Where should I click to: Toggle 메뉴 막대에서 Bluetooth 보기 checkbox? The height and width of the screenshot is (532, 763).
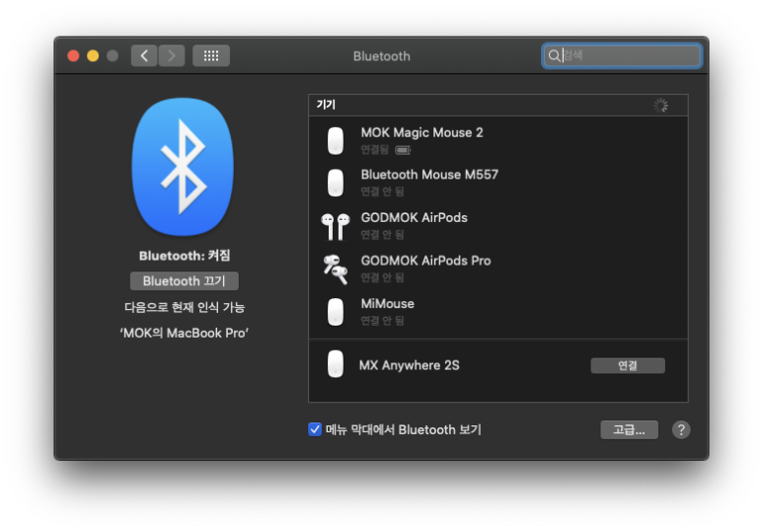(315, 429)
